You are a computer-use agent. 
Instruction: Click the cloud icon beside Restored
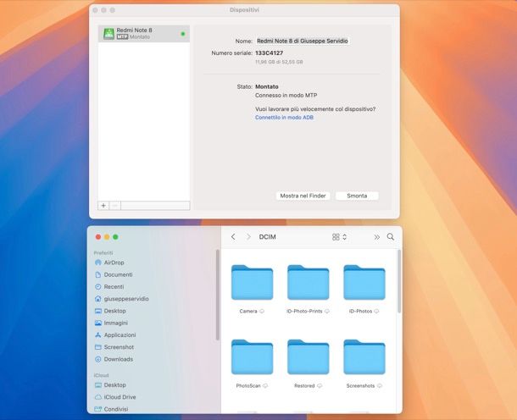[x=320, y=386]
